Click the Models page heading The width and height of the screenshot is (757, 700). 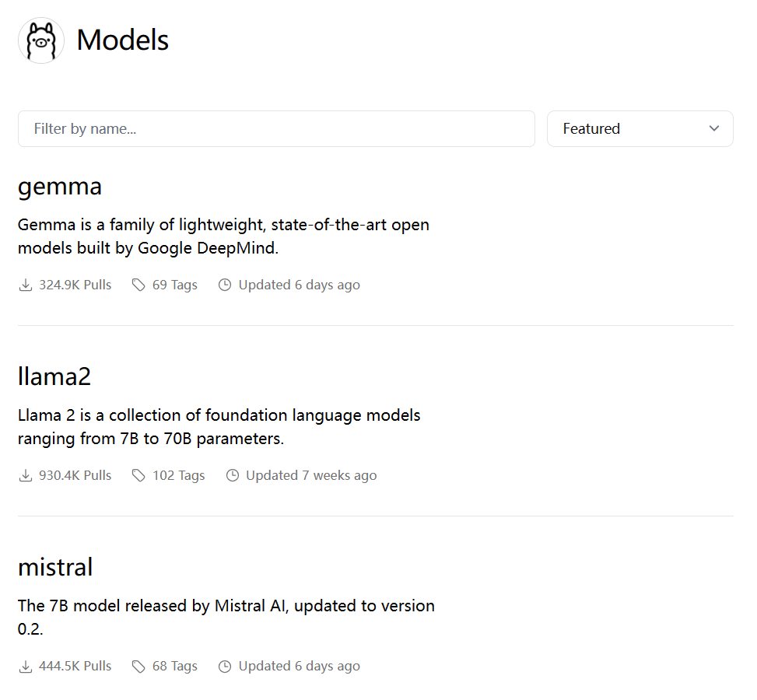coord(123,40)
